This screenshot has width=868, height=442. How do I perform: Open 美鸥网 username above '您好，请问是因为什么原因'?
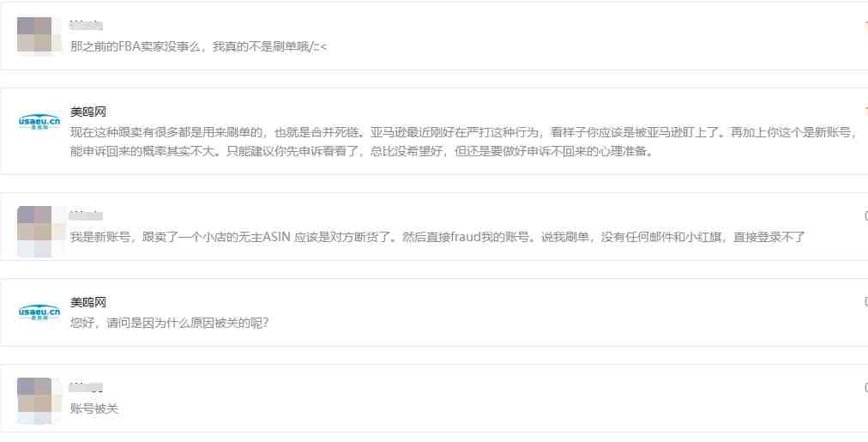pos(88,302)
